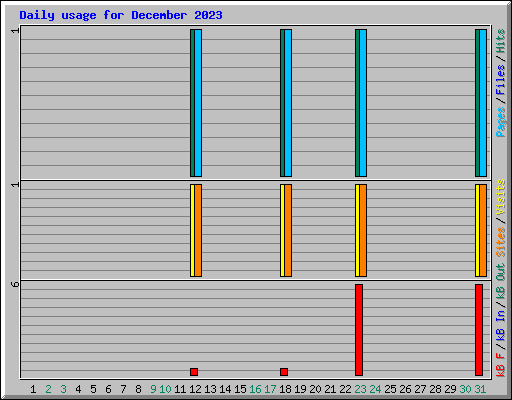Click green day label '17' on the x-axis
512x400 pixels.
(270, 389)
